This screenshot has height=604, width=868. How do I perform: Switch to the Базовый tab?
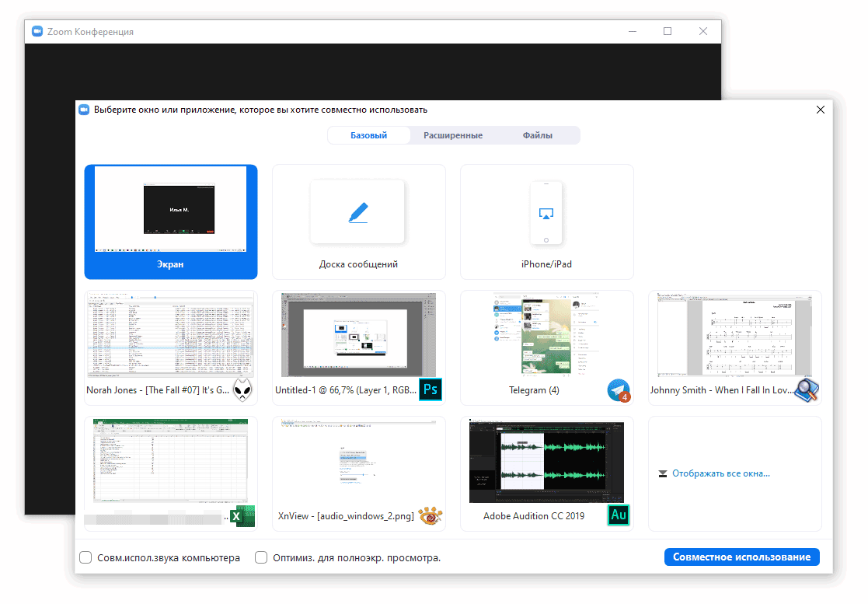point(368,135)
